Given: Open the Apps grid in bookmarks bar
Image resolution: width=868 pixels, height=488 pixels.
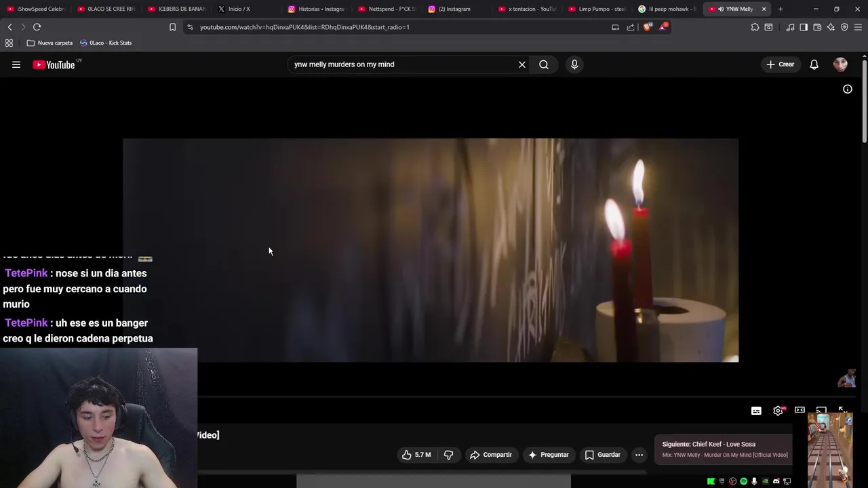Looking at the screenshot, I should [x=9, y=43].
